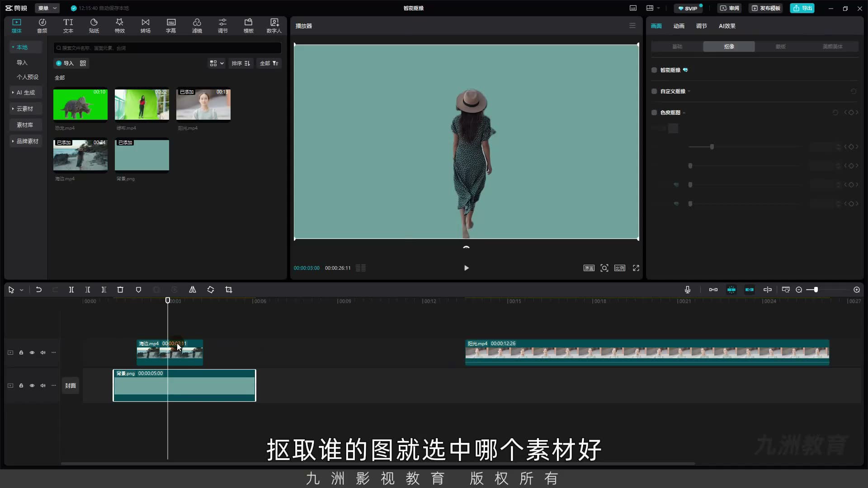This screenshot has width=868, height=488.
Task: Open the 全部 filter dropdown
Action: [x=269, y=63]
